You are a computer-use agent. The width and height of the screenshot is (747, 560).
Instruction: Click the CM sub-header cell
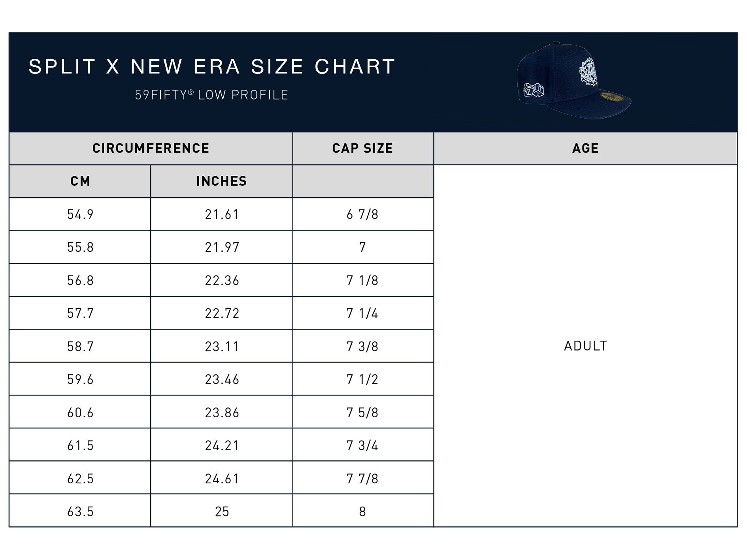coord(80,181)
